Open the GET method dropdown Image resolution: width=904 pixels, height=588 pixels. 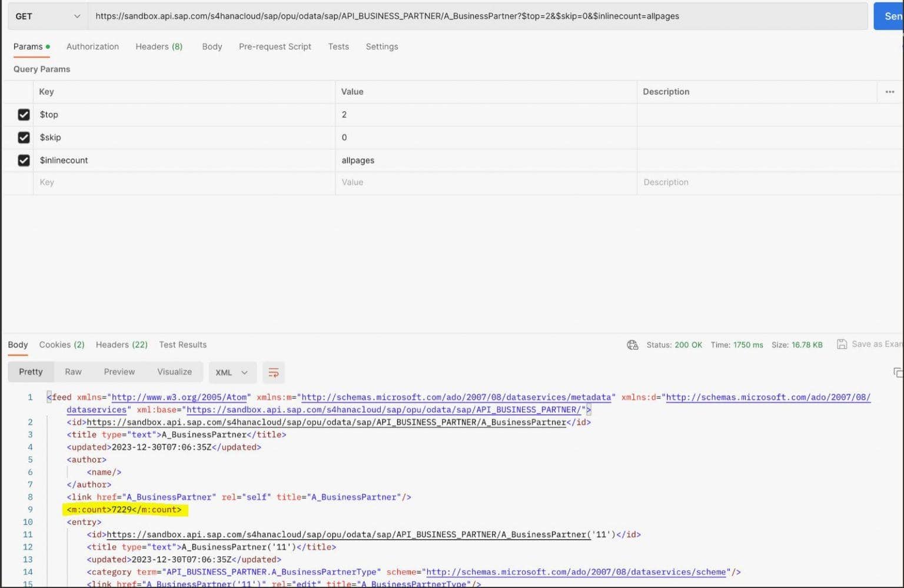(47, 16)
